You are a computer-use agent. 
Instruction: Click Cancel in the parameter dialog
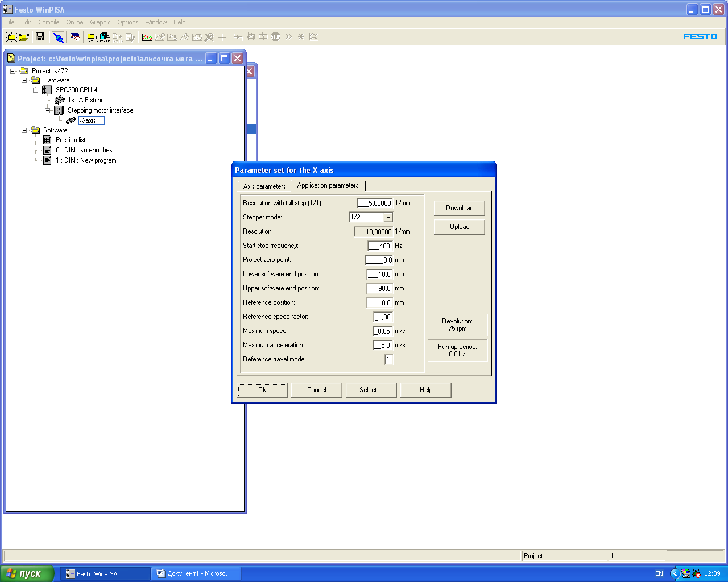click(x=317, y=390)
